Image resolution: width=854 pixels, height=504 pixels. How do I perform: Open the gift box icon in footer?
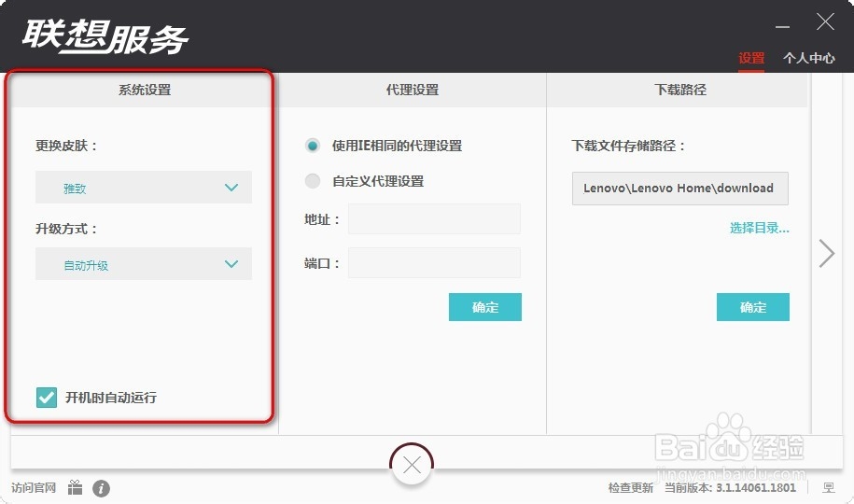(76, 487)
